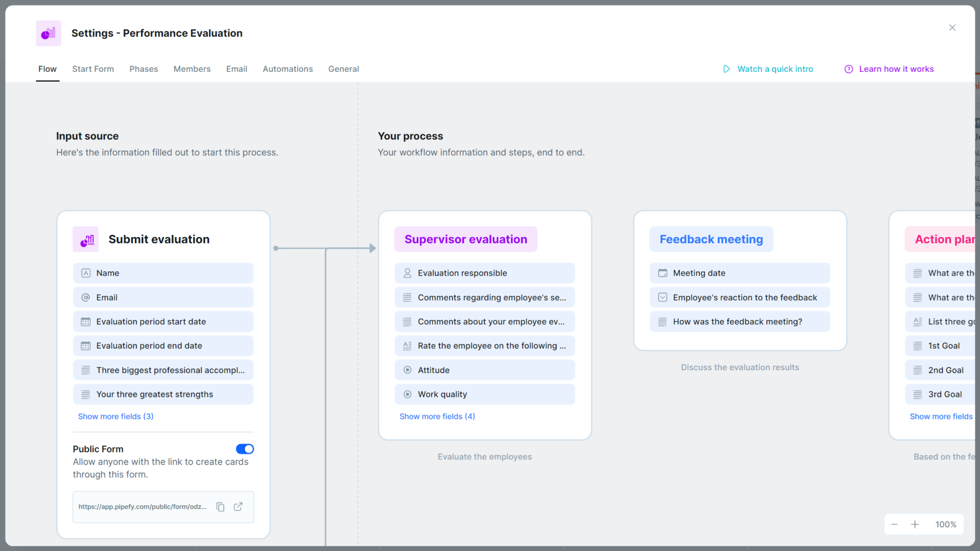
Task: Click the Learn how it works link
Action: click(x=896, y=69)
